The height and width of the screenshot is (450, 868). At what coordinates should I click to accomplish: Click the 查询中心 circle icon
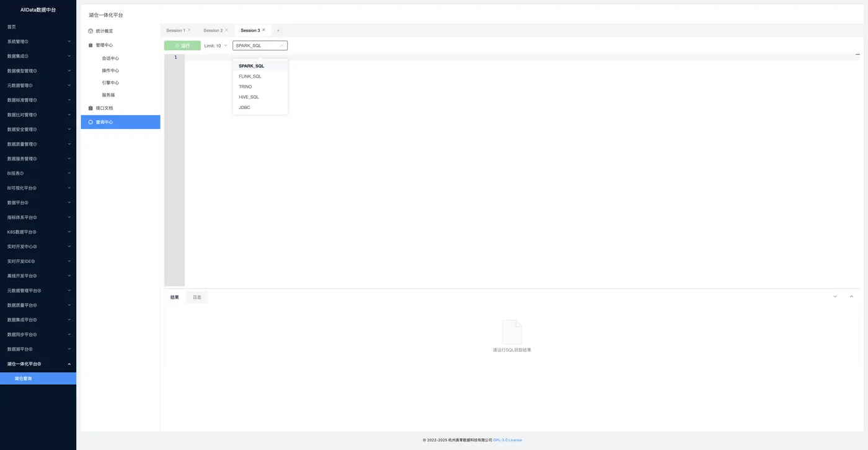[x=91, y=122]
